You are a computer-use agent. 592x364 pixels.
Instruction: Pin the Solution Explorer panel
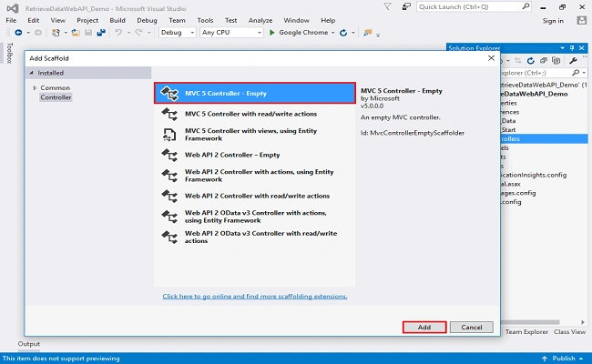[x=572, y=48]
